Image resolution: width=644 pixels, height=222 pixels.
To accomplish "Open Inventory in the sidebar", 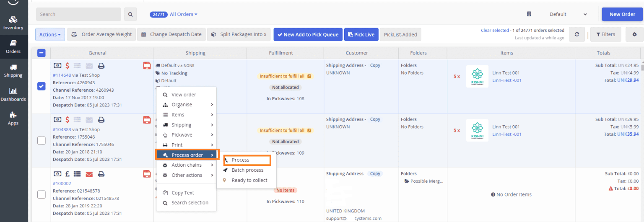I will pyautogui.click(x=13, y=23).
